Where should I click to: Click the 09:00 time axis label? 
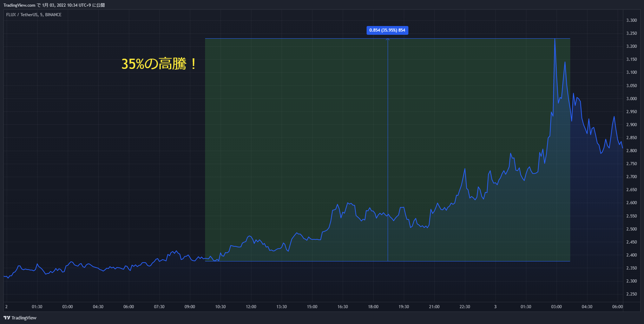click(190, 307)
